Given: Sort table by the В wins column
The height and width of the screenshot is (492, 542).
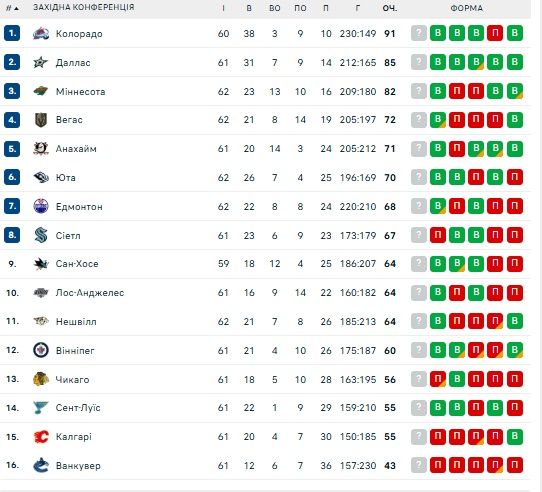Looking at the screenshot, I should pyautogui.click(x=249, y=8).
